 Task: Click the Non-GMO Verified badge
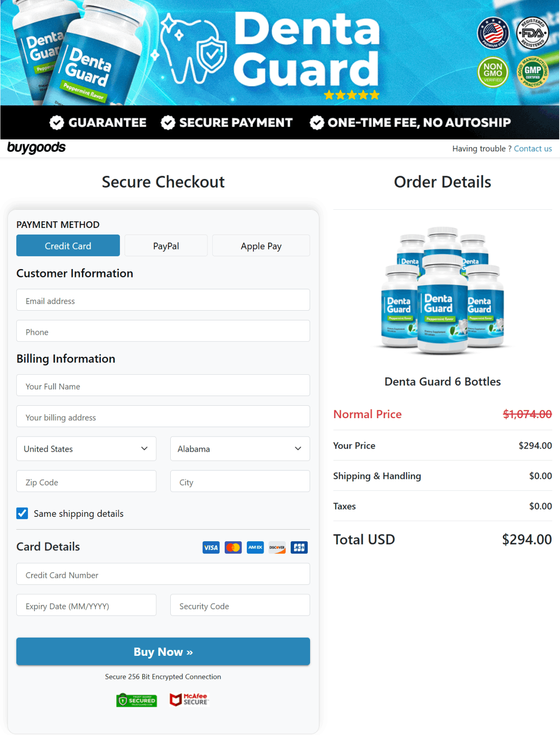tap(493, 72)
